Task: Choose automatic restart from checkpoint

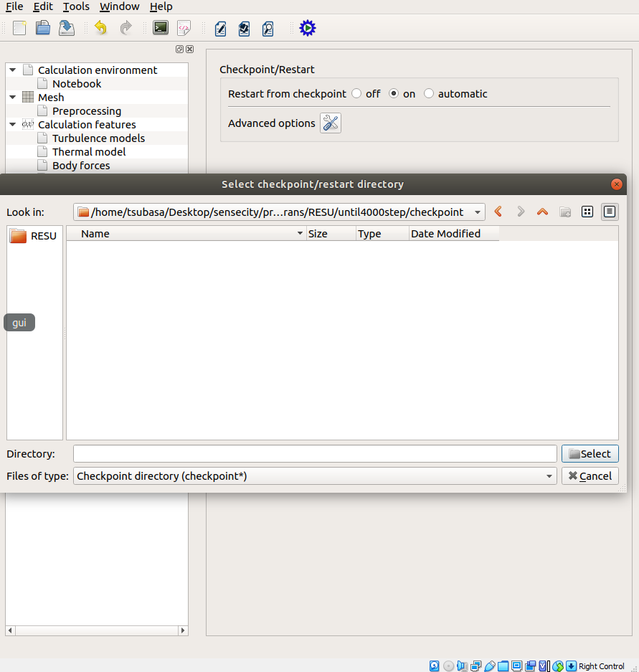Action: coord(429,94)
